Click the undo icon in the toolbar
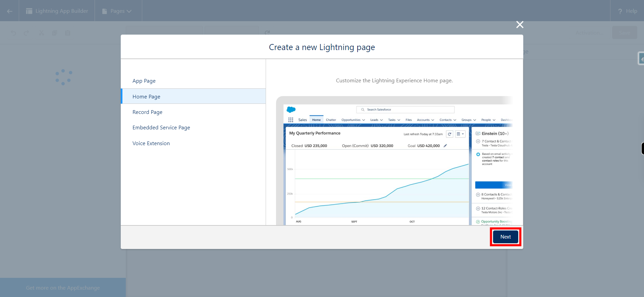644x297 pixels. [13, 33]
